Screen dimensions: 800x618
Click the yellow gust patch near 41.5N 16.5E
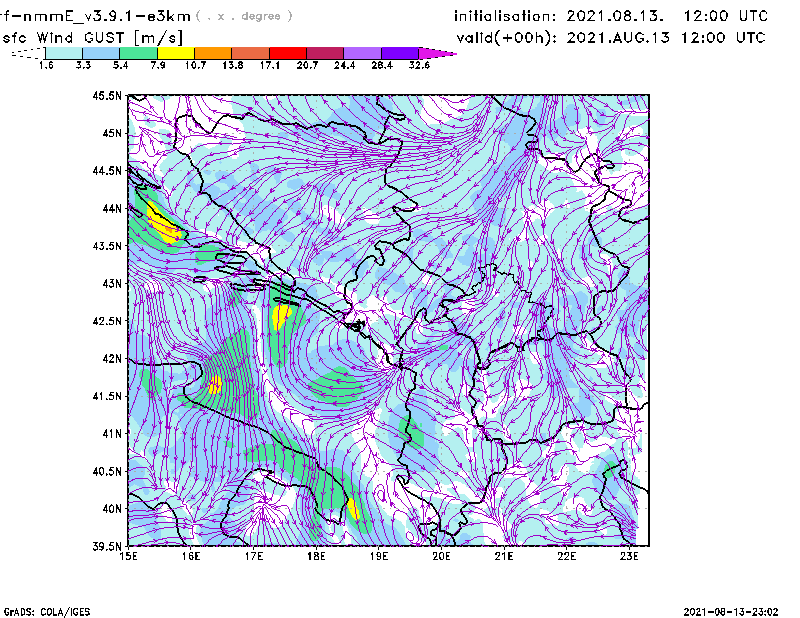[215, 384]
